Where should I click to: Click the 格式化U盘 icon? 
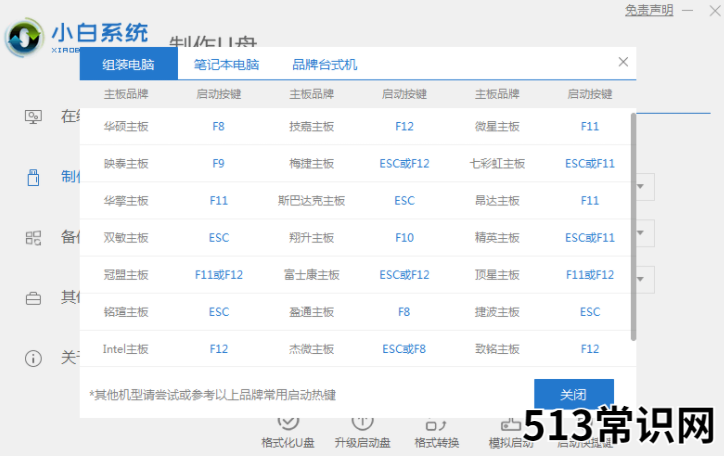(x=288, y=423)
